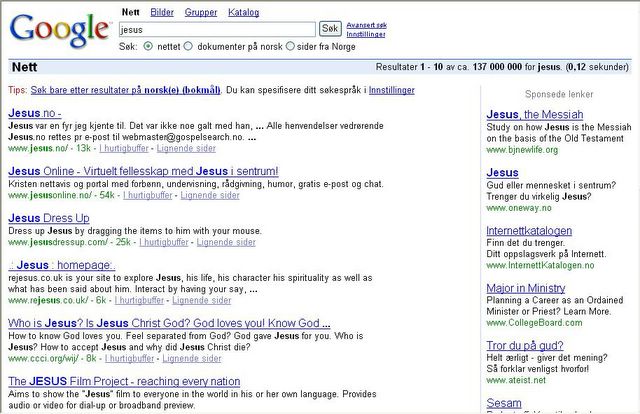Click the 137 000 000 result count text
Image resolution: width=640 pixels, height=414 pixels.
(x=497, y=67)
